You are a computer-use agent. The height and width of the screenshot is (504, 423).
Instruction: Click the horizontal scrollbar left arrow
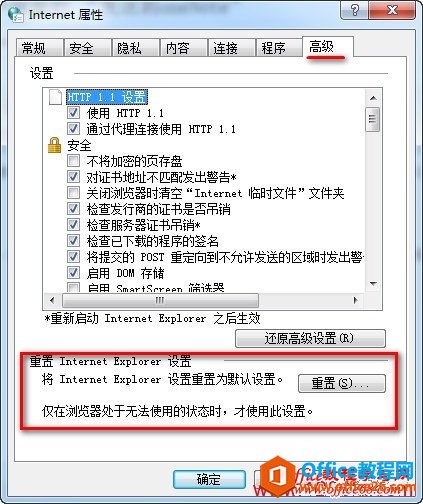[x=52, y=300]
